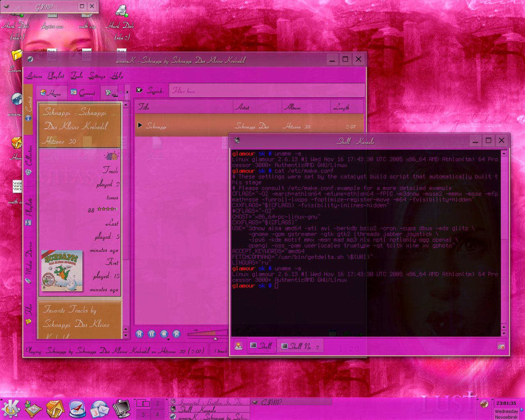Stop playback in amaroK
The width and height of the screenshot is (525, 420).
point(164,334)
